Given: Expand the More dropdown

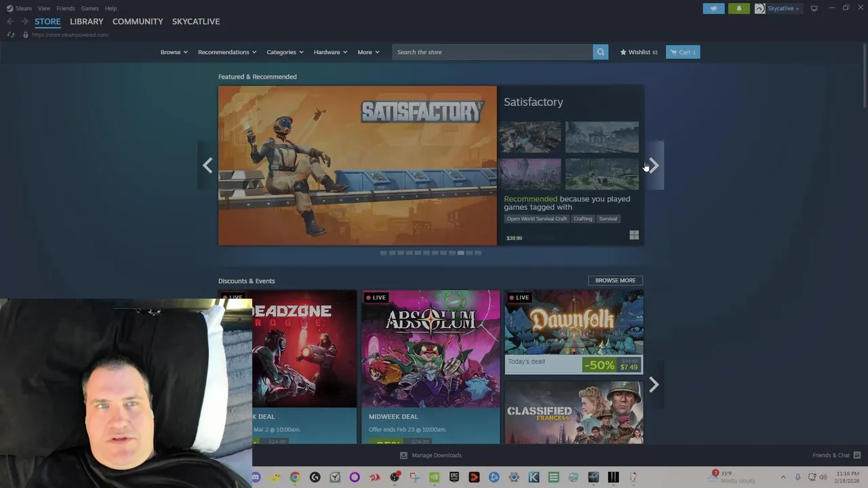Looking at the screenshot, I should point(368,52).
